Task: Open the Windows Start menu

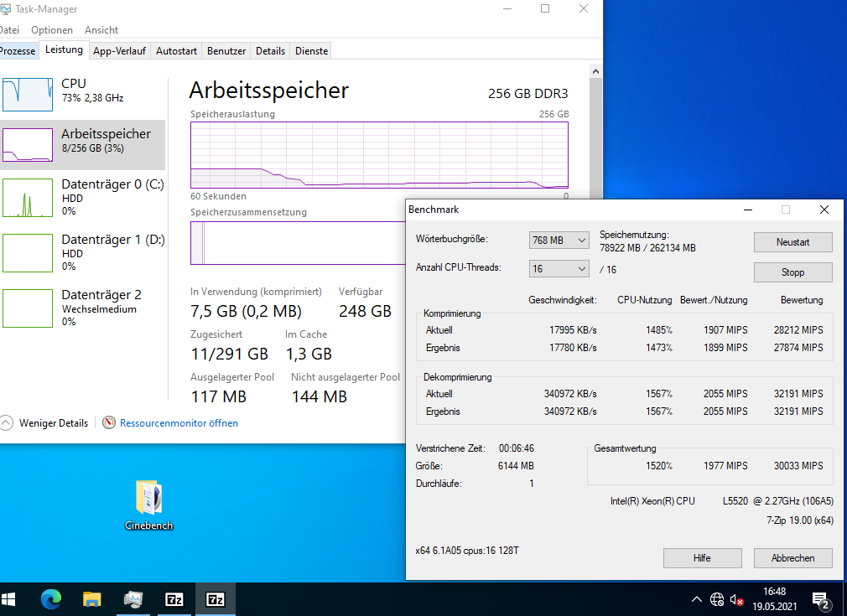Action: [x=8, y=599]
